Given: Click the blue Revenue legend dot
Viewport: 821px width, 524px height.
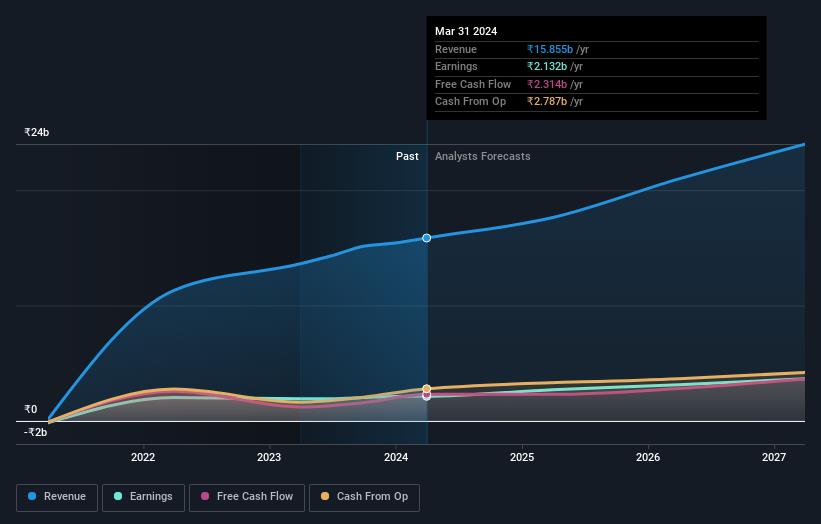Looking at the screenshot, I should [32, 496].
